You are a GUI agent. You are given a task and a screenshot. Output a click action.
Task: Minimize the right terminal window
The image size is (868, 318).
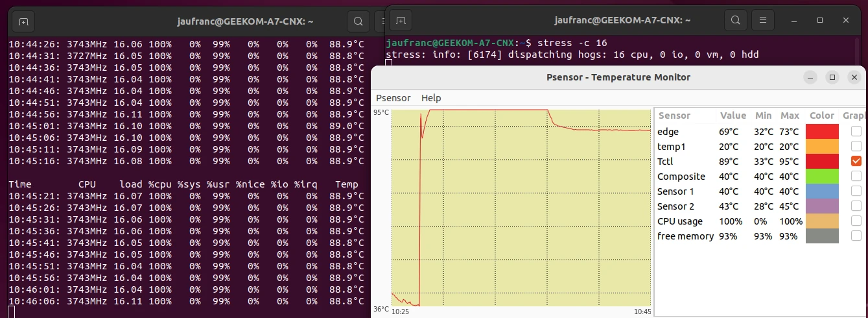click(x=794, y=20)
